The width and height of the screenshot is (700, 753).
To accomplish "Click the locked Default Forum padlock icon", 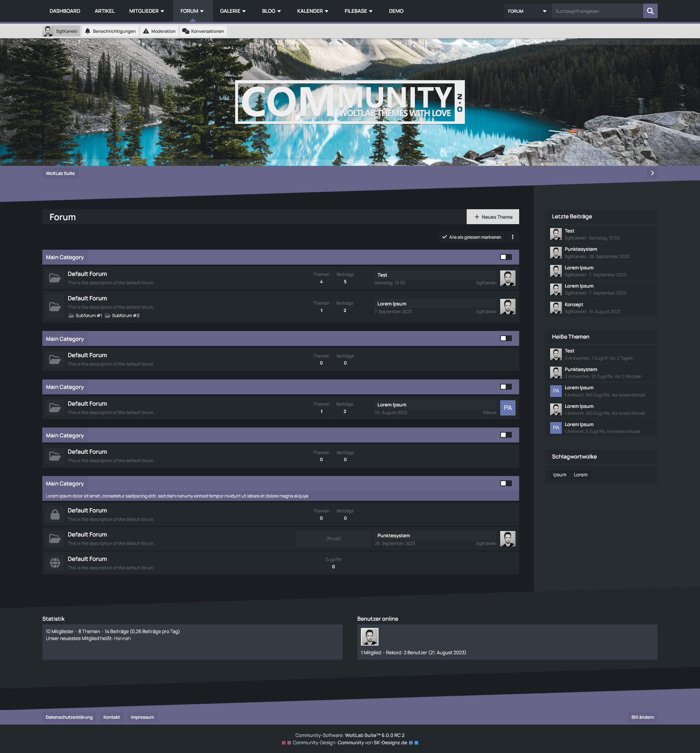I will coord(55,515).
